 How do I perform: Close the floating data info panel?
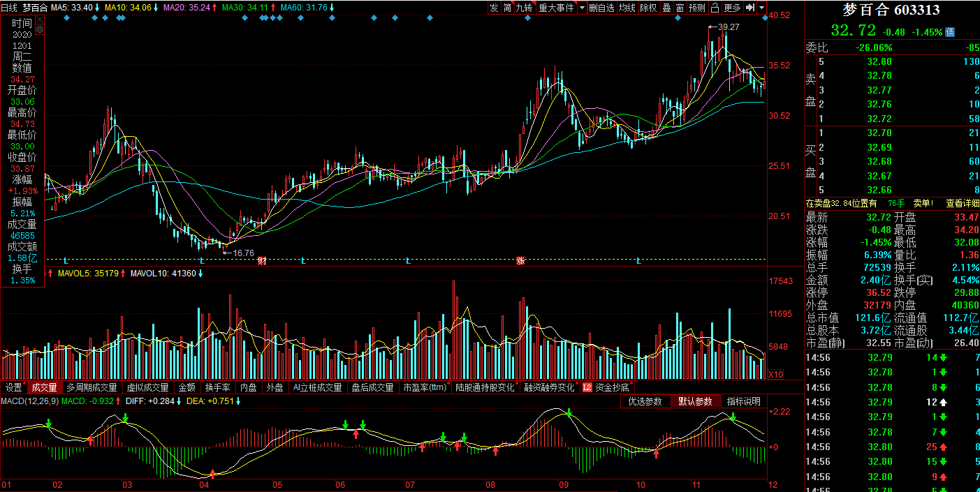(39, 19)
